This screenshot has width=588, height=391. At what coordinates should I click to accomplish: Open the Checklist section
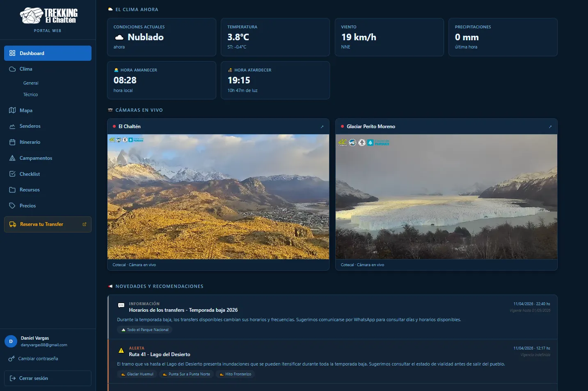[x=30, y=174]
